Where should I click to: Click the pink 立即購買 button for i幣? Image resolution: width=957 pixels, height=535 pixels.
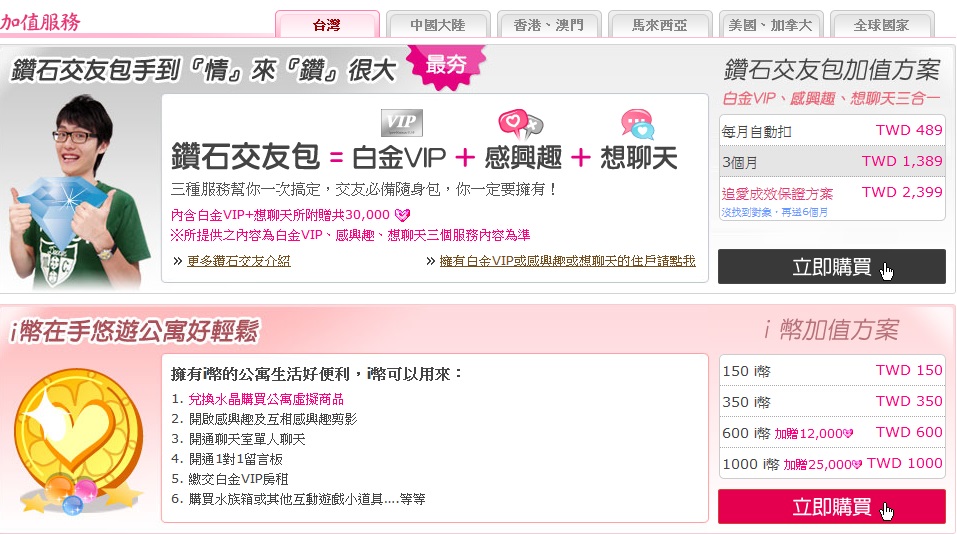(x=832, y=506)
